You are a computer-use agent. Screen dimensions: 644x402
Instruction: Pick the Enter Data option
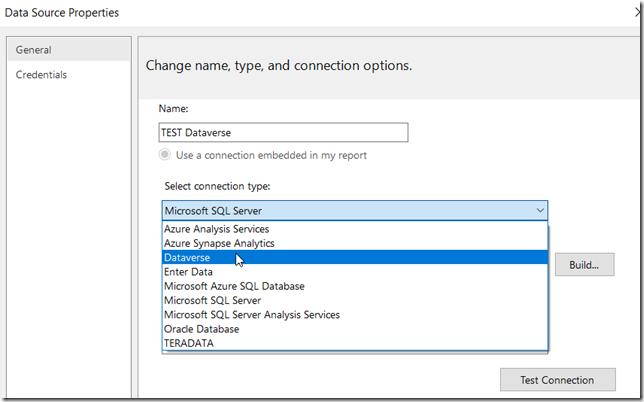[x=355, y=272]
